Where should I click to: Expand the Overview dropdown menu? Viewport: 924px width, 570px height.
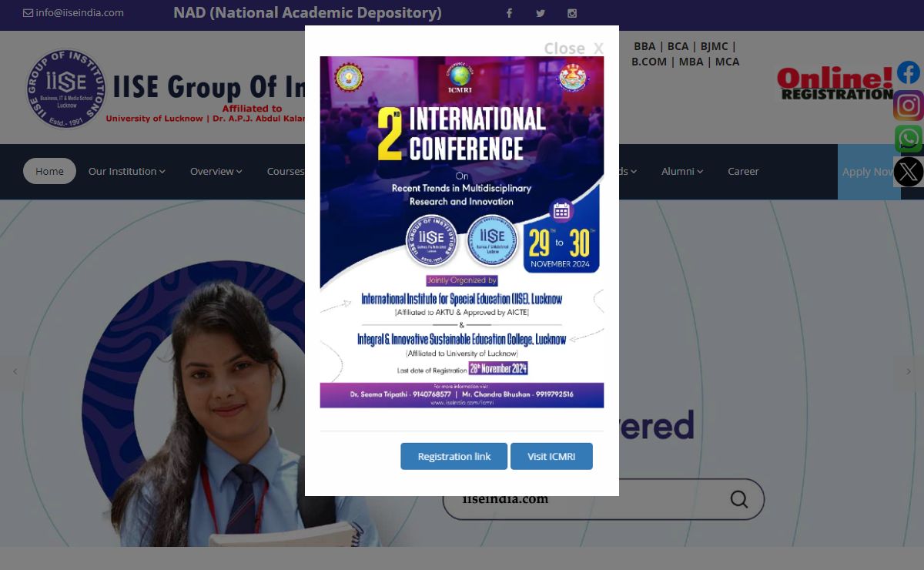tap(216, 171)
